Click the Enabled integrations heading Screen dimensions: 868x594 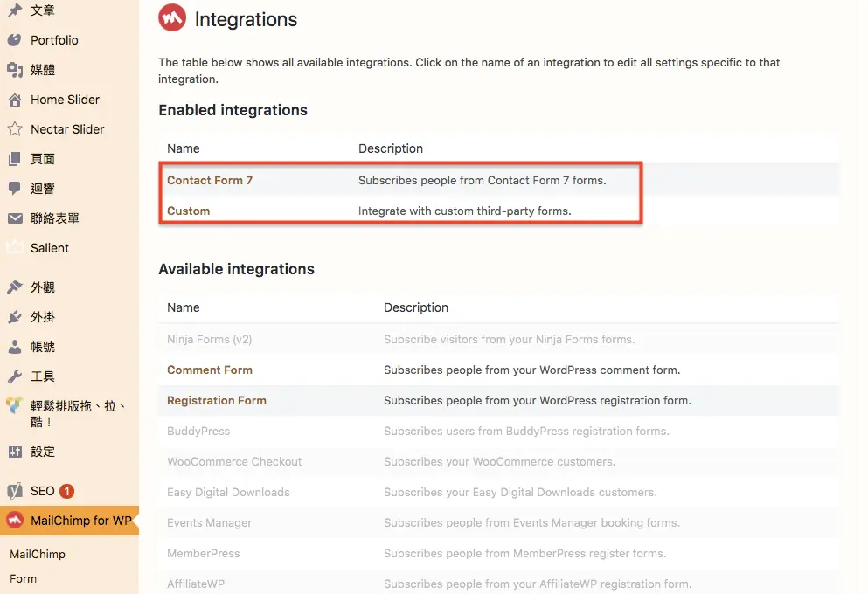(233, 110)
